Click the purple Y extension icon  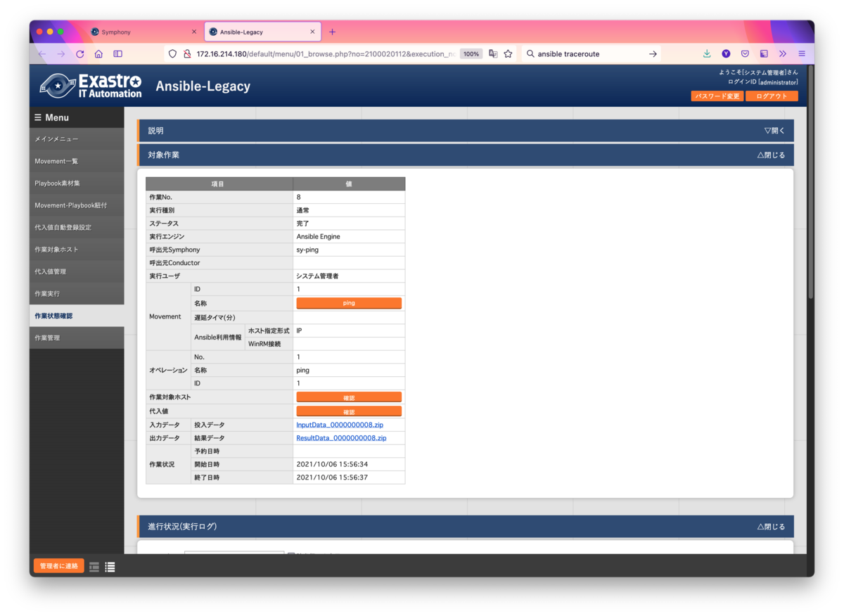click(x=726, y=53)
